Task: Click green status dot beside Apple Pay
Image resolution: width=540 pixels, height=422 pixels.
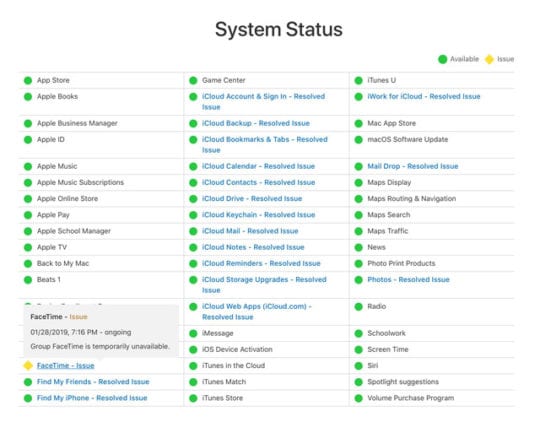Action: tap(28, 215)
